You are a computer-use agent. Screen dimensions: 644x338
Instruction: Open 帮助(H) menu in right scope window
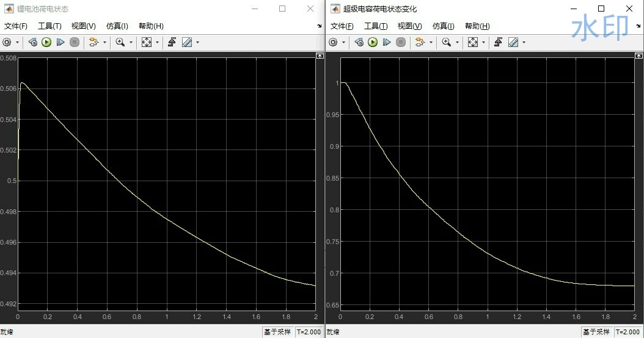(x=477, y=26)
